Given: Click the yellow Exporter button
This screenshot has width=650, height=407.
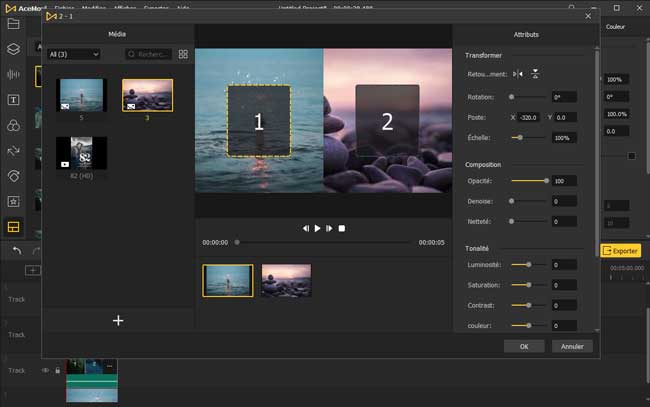Looking at the screenshot, I should pyautogui.click(x=620, y=250).
